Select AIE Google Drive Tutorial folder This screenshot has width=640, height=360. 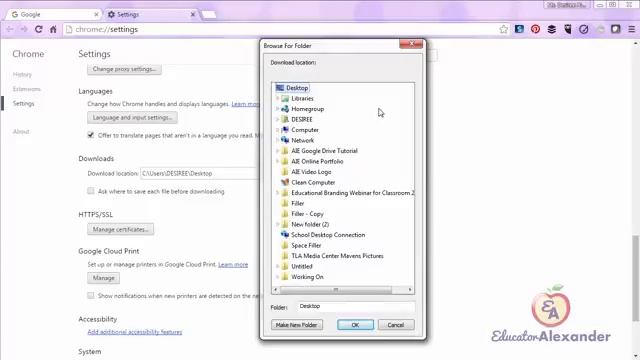click(324, 151)
